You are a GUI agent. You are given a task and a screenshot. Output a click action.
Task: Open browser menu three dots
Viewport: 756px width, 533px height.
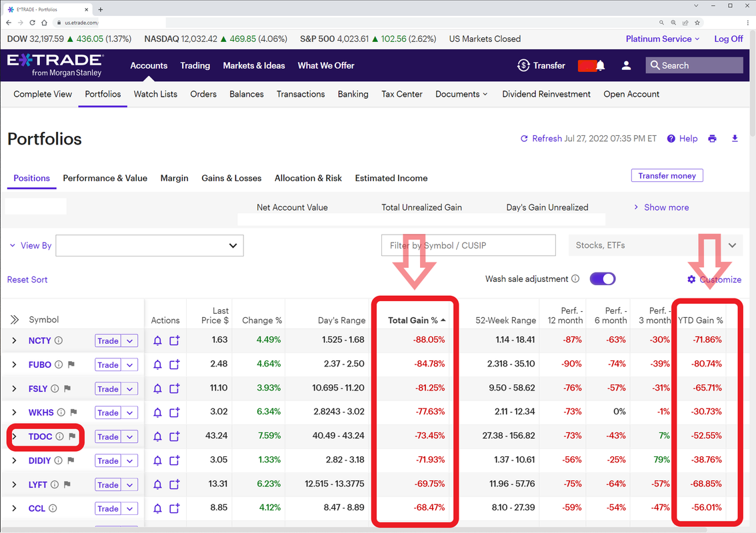[747, 23]
